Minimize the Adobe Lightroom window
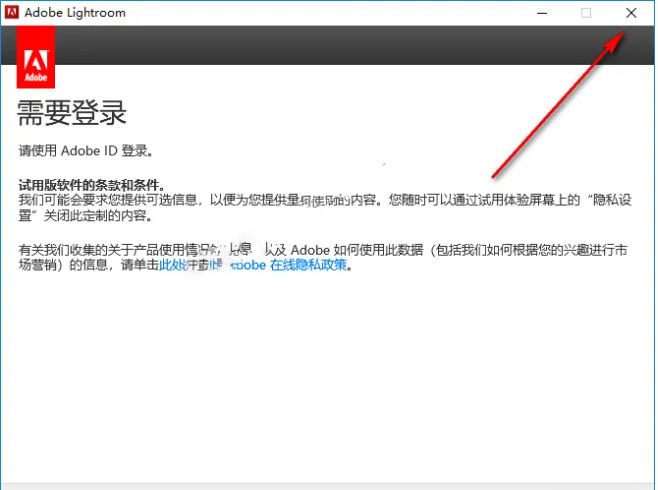The width and height of the screenshot is (658, 490). point(541,13)
